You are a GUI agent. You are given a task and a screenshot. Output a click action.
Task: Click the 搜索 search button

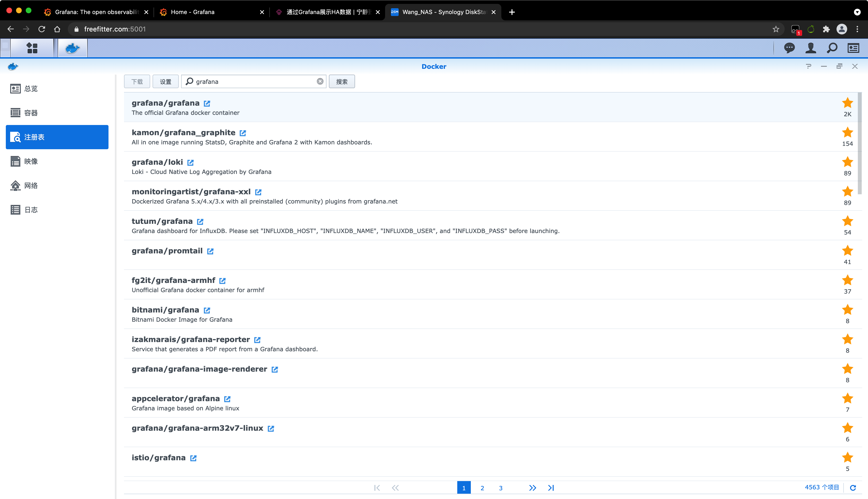coord(341,82)
